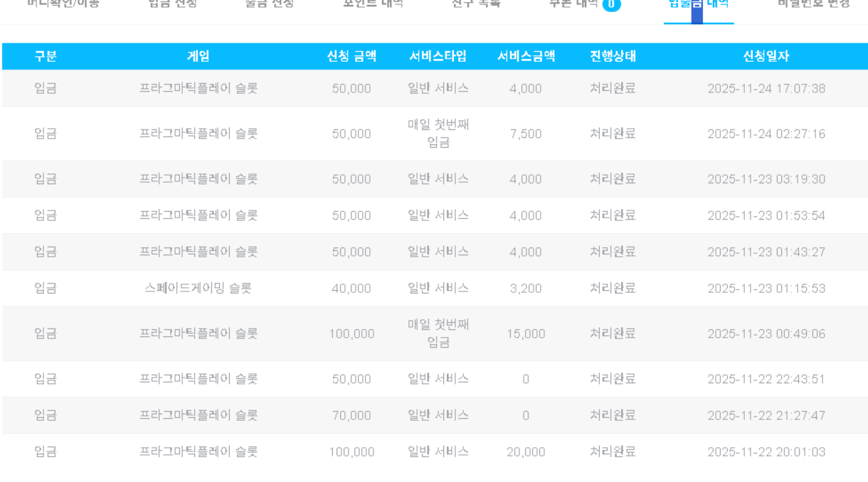Viewport: 868px width, 482px height.
Task: Open the 머니확인/이동 tab
Action: [63, 4]
